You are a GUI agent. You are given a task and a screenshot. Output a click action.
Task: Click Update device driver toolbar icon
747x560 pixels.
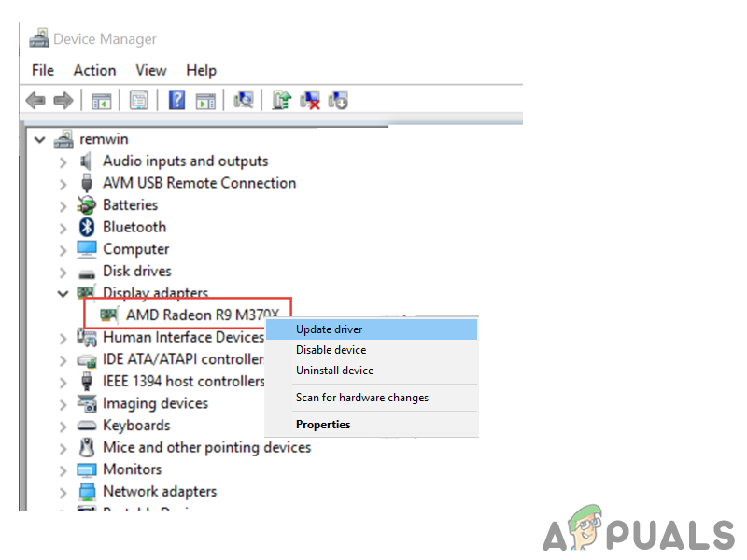point(282,100)
